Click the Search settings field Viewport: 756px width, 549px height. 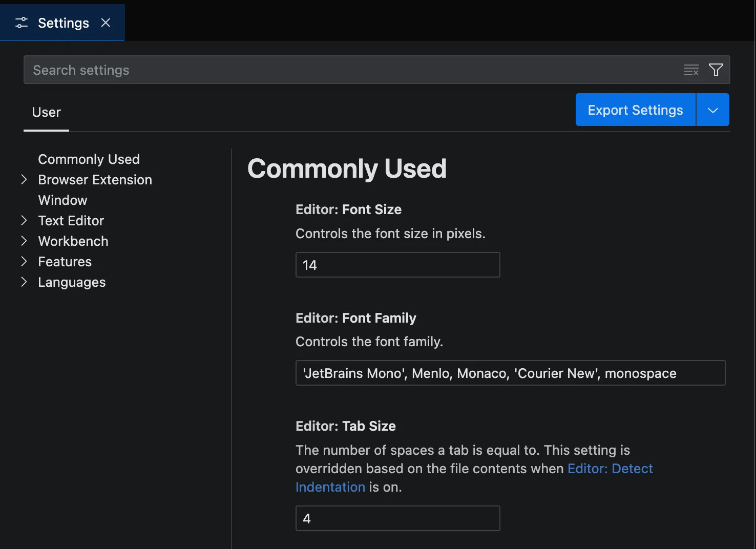[348, 70]
